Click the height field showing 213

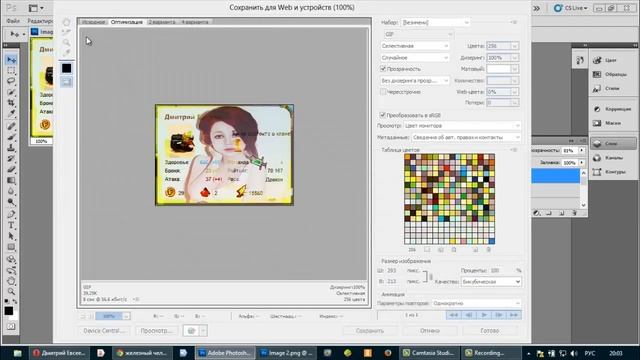point(395,282)
